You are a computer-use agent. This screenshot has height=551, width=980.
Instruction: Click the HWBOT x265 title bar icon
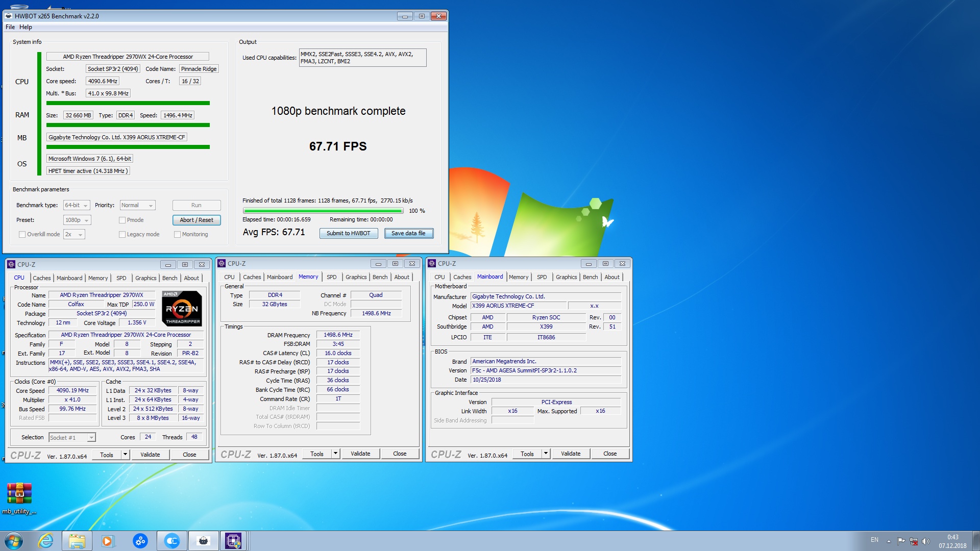9,16
